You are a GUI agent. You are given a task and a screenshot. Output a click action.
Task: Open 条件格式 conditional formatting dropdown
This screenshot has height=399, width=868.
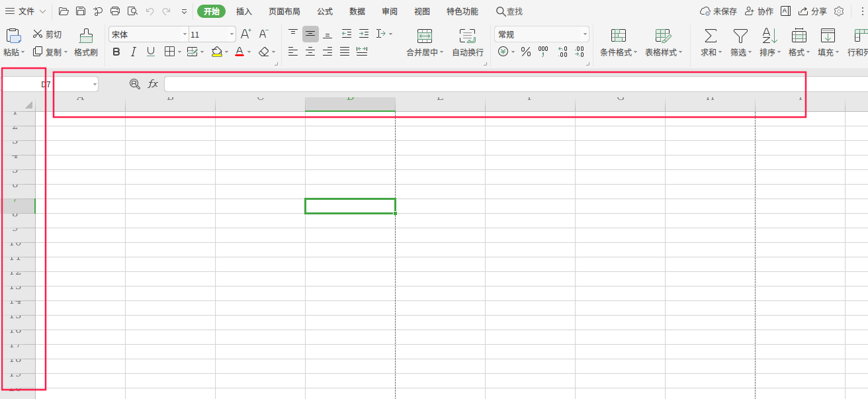coord(619,52)
